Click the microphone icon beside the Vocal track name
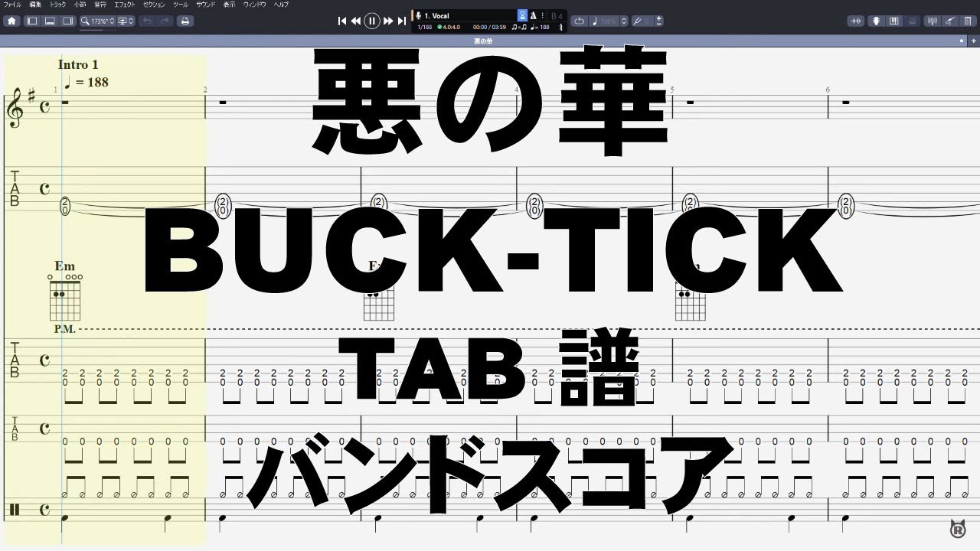The height and width of the screenshot is (551, 980). pos(419,15)
